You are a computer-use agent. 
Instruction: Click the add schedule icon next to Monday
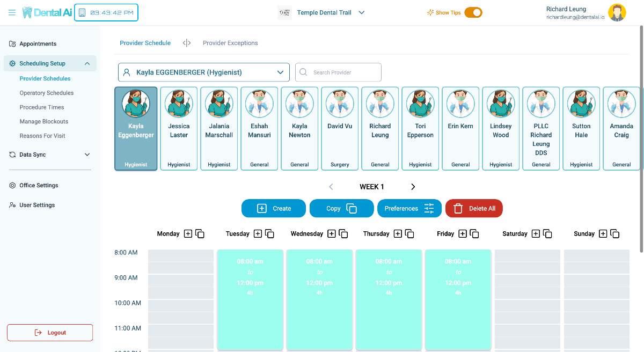pos(188,234)
